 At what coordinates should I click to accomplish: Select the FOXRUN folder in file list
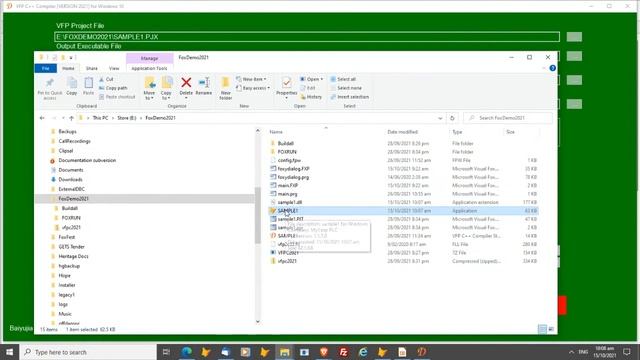(x=287, y=152)
